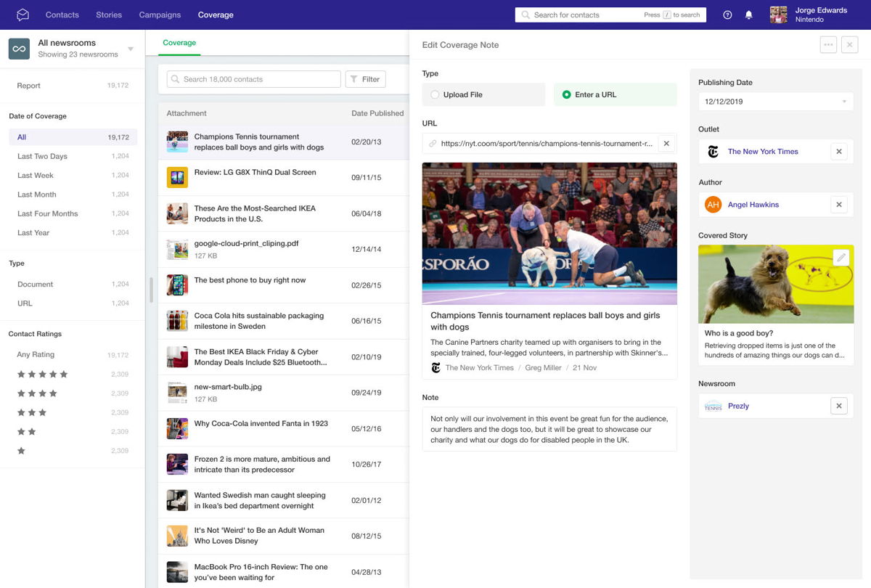
Task: Select Review: LG G8X ThinQ row
Action: 283,177
